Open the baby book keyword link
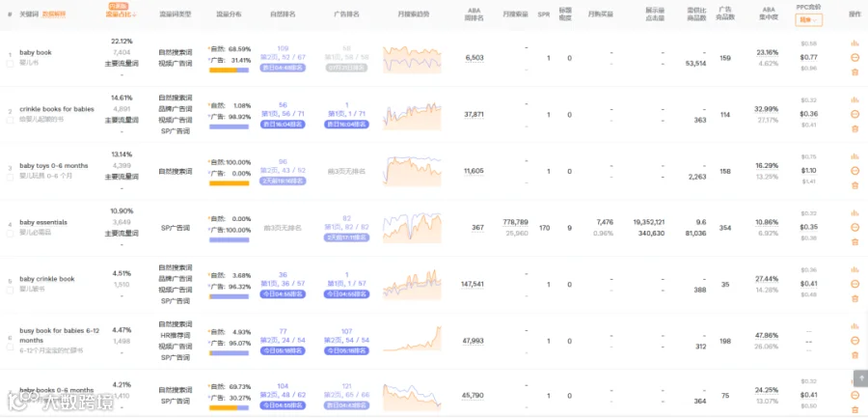 click(36, 53)
